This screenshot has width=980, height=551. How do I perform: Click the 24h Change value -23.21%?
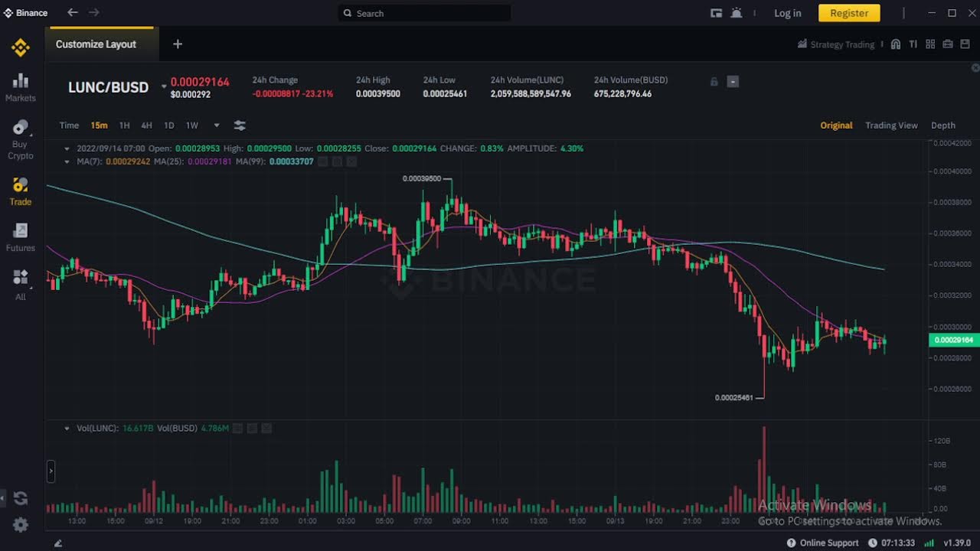click(x=318, y=94)
